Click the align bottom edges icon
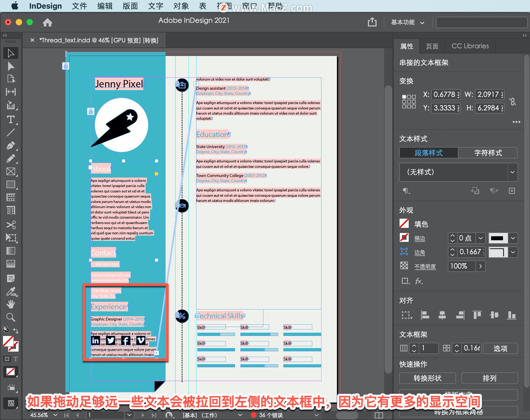530x420 pixels. click(512, 315)
